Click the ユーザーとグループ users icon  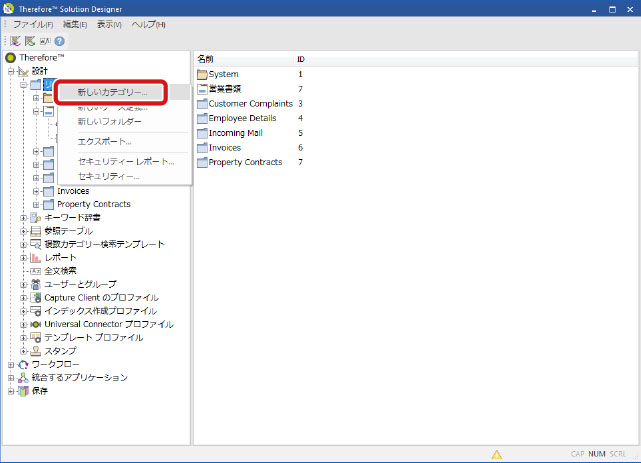(x=36, y=284)
